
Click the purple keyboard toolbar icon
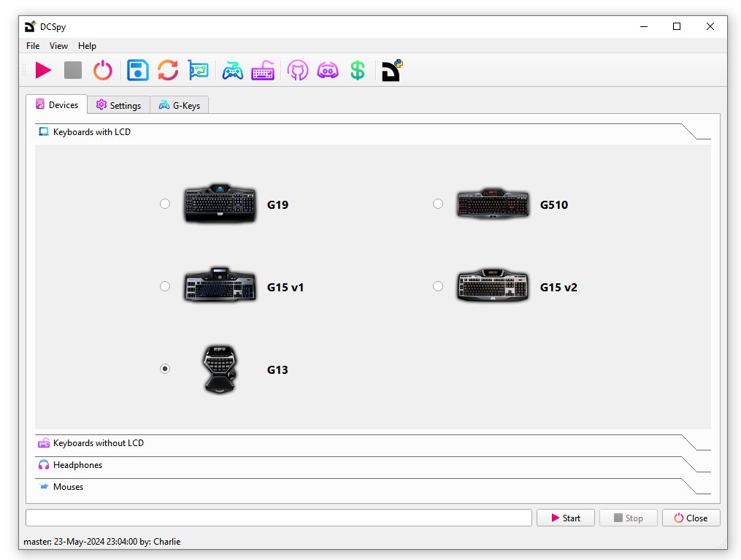(263, 71)
